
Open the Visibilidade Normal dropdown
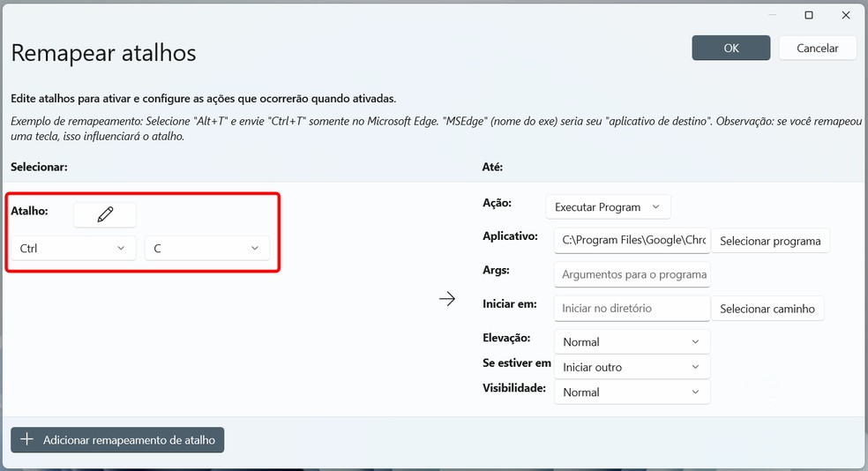pyautogui.click(x=632, y=392)
